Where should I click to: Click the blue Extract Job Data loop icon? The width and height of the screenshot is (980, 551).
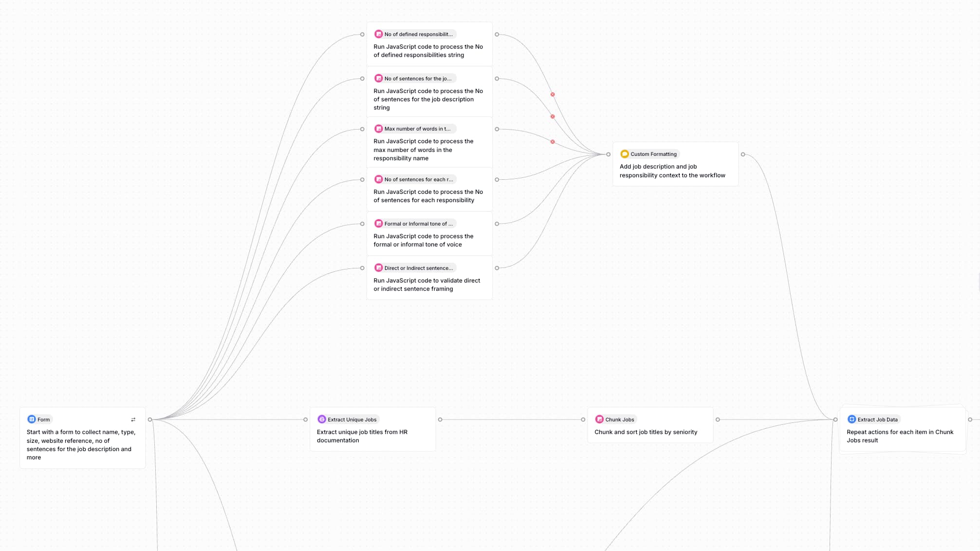tap(851, 419)
